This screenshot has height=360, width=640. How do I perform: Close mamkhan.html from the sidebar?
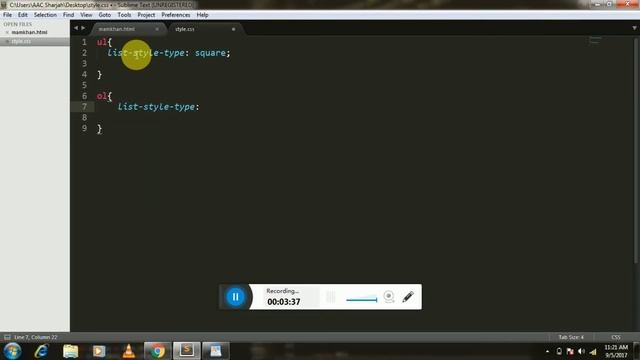click(7, 32)
